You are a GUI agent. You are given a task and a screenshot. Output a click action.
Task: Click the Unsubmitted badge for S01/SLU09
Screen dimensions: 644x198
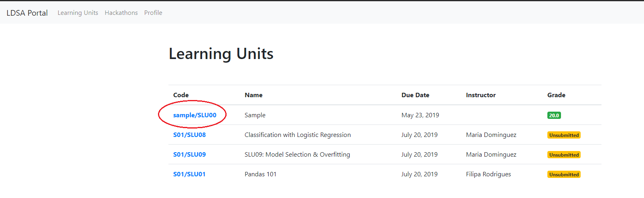coord(564,155)
